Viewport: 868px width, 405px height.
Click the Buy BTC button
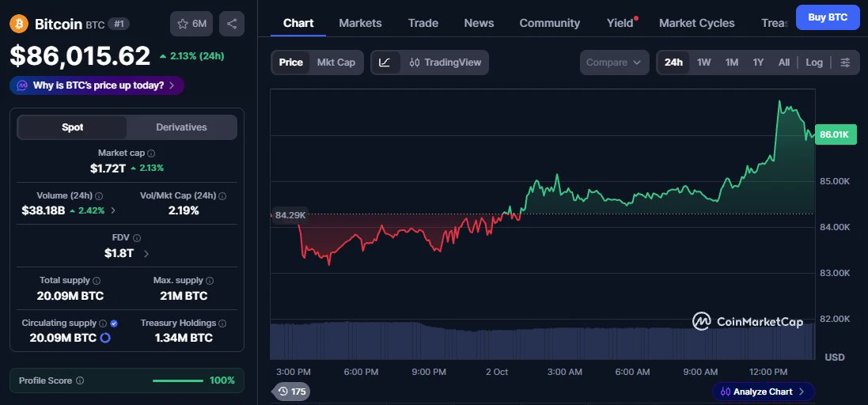[828, 17]
